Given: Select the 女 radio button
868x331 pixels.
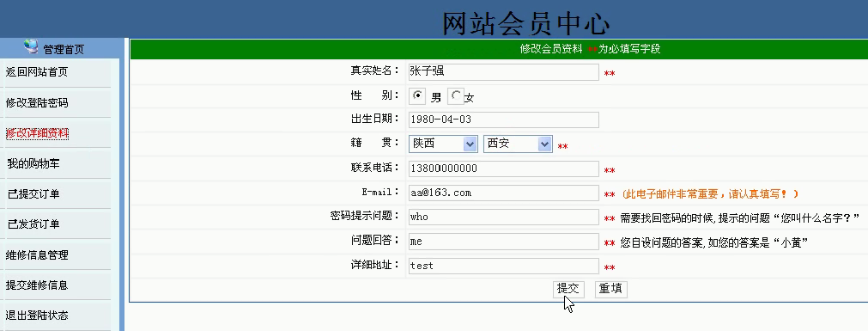Looking at the screenshot, I should click(456, 96).
